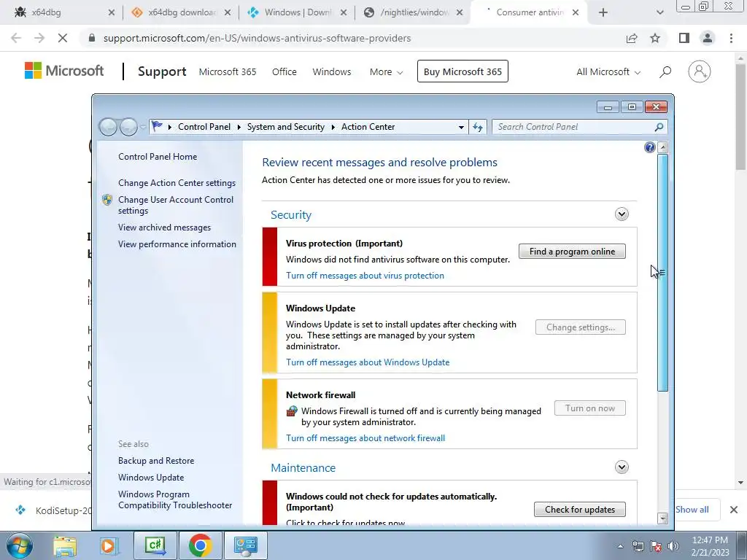Open Windows Start menu
The height and width of the screenshot is (560, 747).
click(20, 545)
